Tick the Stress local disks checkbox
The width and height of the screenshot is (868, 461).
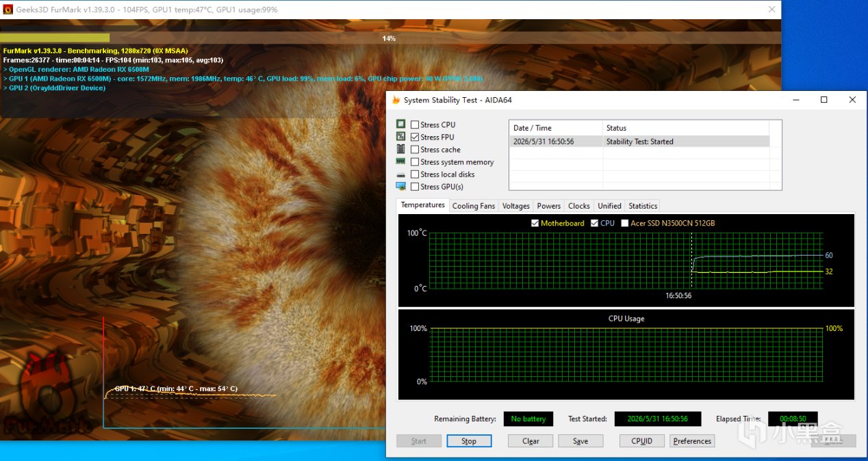point(415,174)
